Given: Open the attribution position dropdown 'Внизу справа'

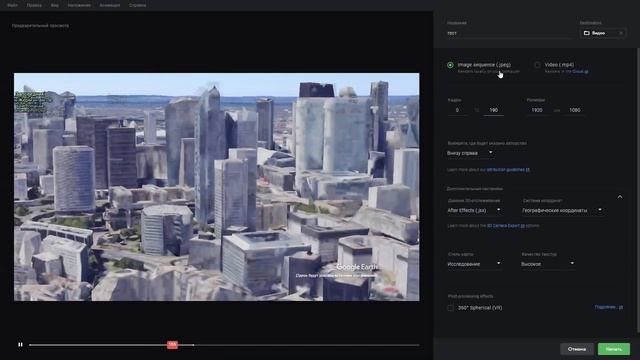Looking at the screenshot, I should click(470, 153).
